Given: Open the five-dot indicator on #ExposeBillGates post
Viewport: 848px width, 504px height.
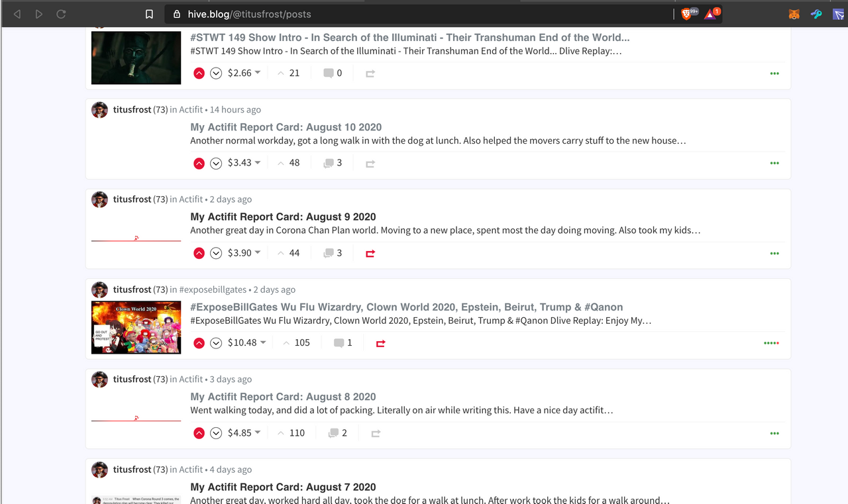Looking at the screenshot, I should [771, 343].
